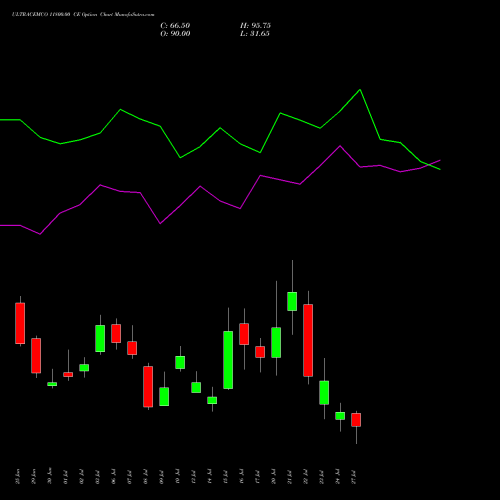This screenshot has height=500, width=500.
Task: Click the last red candle above 27 Jul
Action: tap(356, 420)
